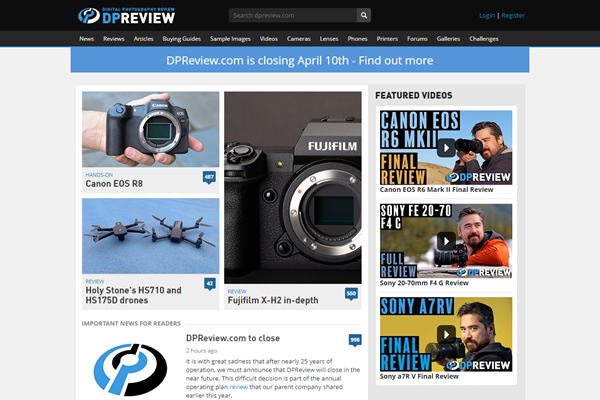The image size is (600, 400).
Task: Open the Sample Images menu
Action: (x=230, y=39)
